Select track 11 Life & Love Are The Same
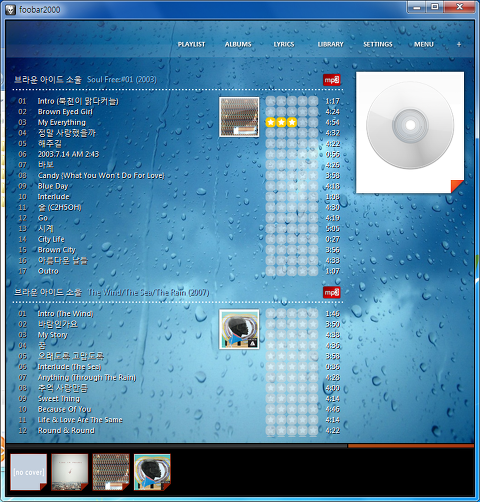The height and width of the screenshot is (502, 480). (80, 420)
